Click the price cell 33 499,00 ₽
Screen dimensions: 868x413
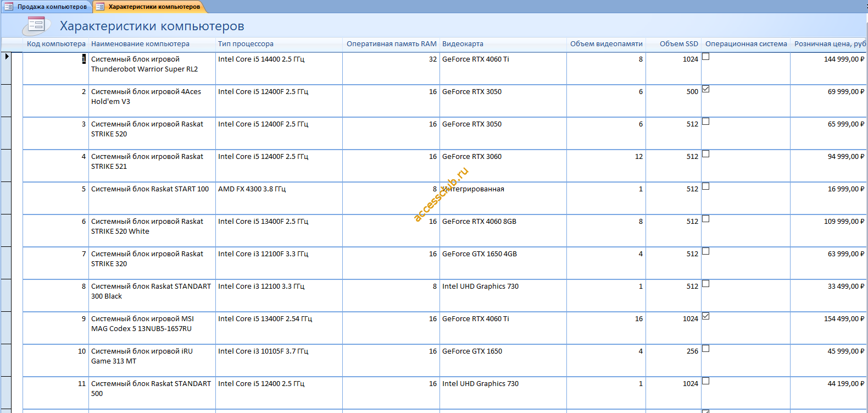(x=828, y=295)
